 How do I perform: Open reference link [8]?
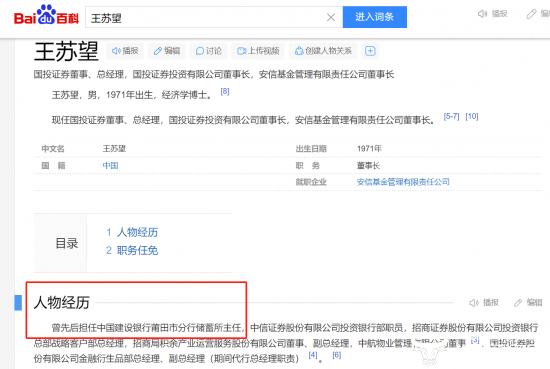tap(225, 92)
